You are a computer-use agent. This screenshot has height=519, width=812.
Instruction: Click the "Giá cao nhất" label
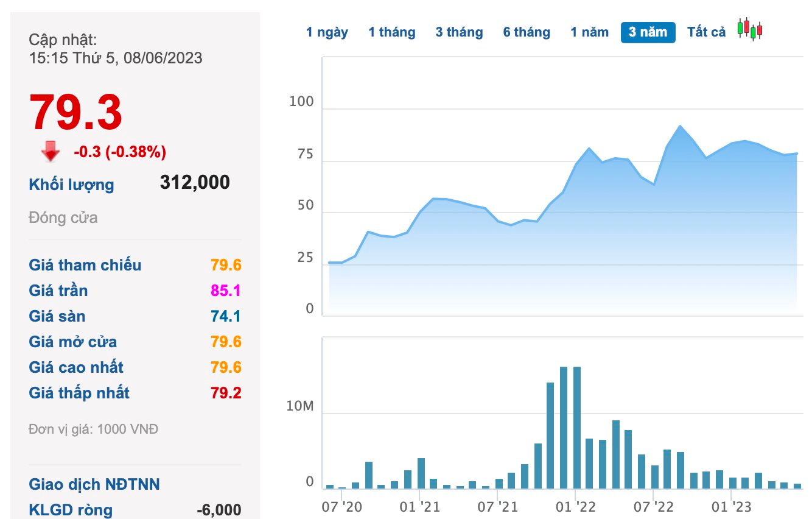(x=76, y=367)
